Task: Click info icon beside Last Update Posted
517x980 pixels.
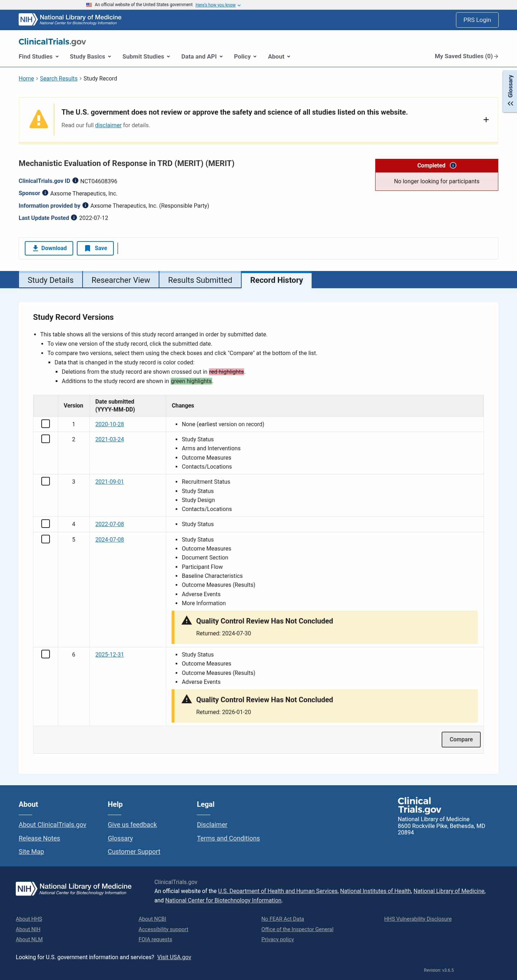Action: click(x=74, y=218)
